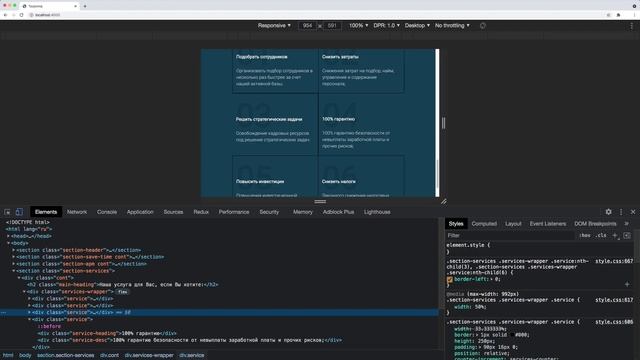The image size is (640, 360).
Task: Open the Memory tab
Action: pyautogui.click(x=302, y=212)
